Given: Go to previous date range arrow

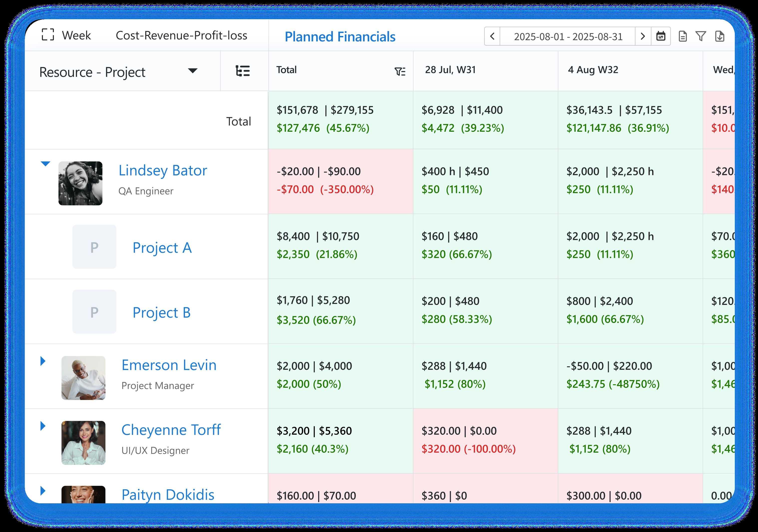Looking at the screenshot, I should [x=492, y=36].
